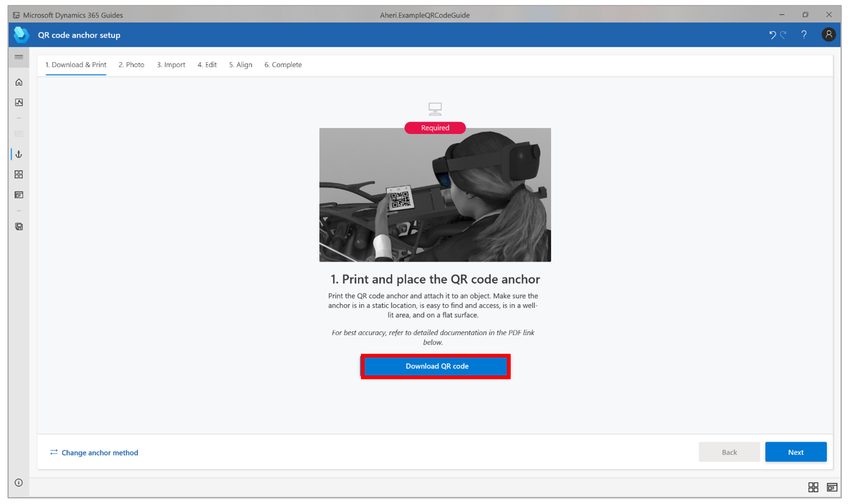Image resolution: width=848 pixels, height=504 pixels.
Task: Click Change anchor method
Action: pyautogui.click(x=94, y=452)
